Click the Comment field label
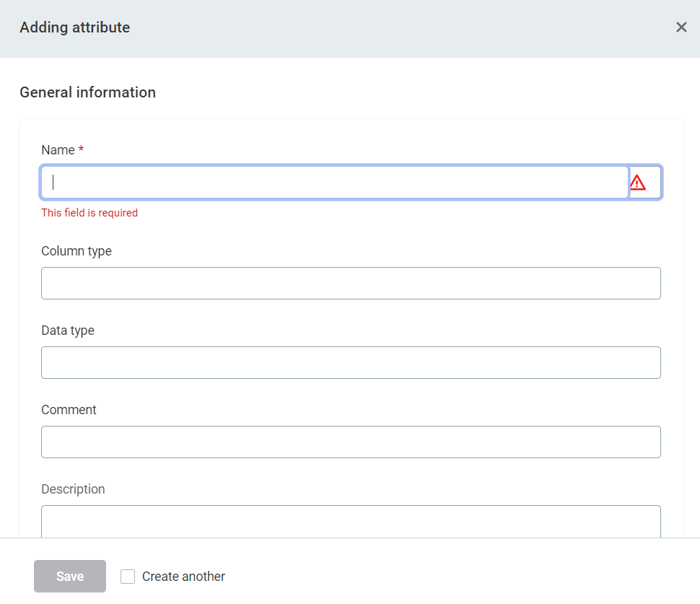The height and width of the screenshot is (604, 700). point(69,410)
